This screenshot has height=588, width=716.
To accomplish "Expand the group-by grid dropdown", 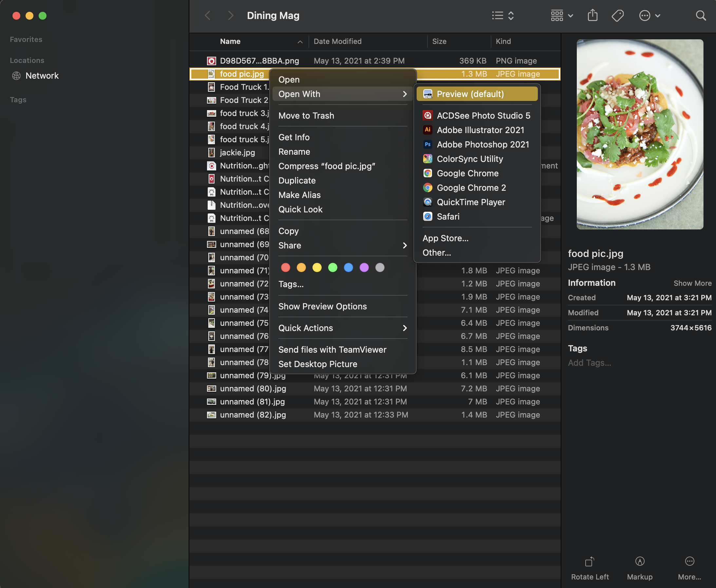I will (562, 16).
